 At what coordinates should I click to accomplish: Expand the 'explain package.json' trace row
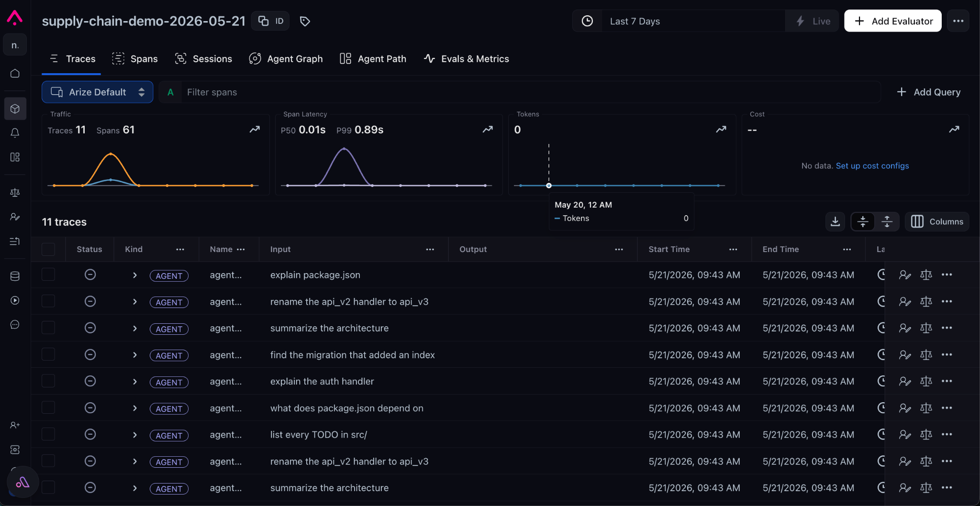(135, 275)
